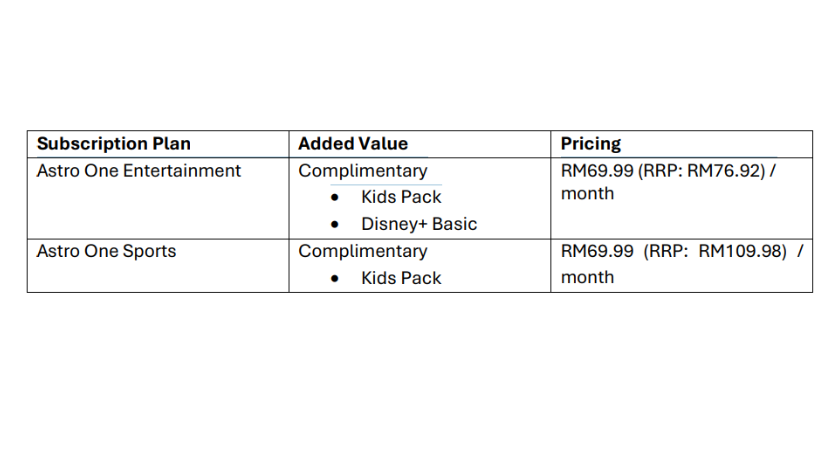832x468 pixels.
Task: Click Complimentary in the Entertainment row
Action: [362, 171]
